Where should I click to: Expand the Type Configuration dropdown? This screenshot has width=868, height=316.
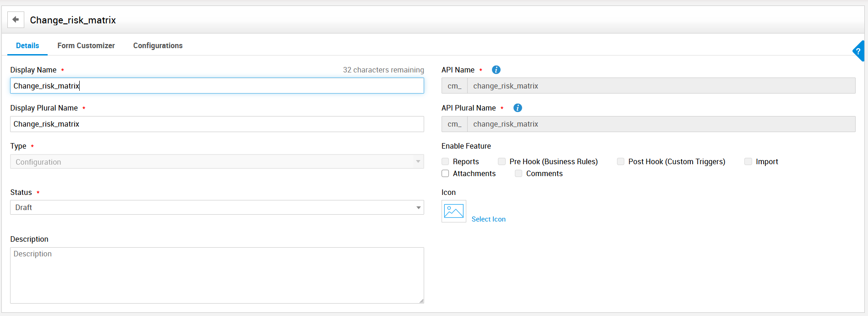[217, 162]
